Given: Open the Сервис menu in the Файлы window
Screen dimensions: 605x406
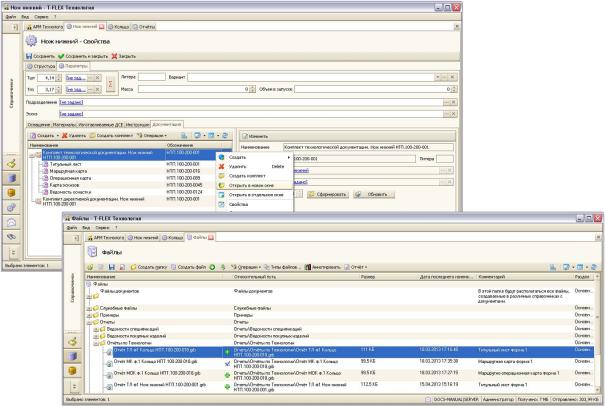Looking at the screenshot, I should click(102, 228).
